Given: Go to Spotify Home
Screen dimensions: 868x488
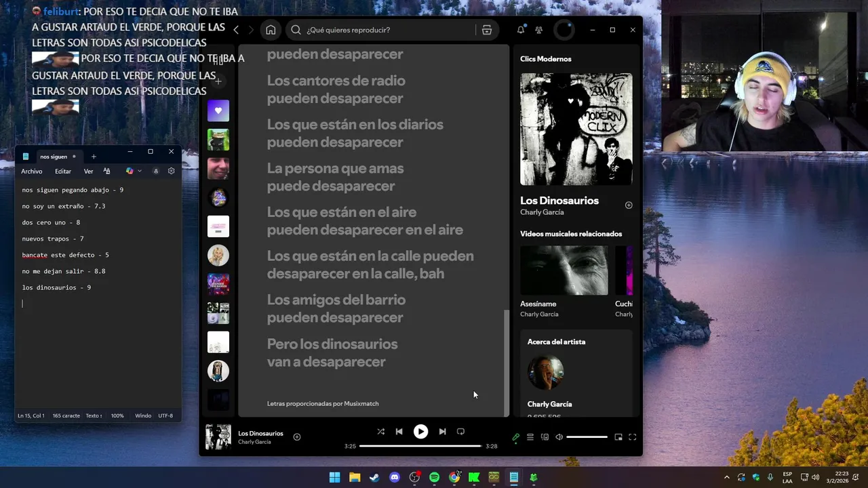Looking at the screenshot, I should coord(271,30).
